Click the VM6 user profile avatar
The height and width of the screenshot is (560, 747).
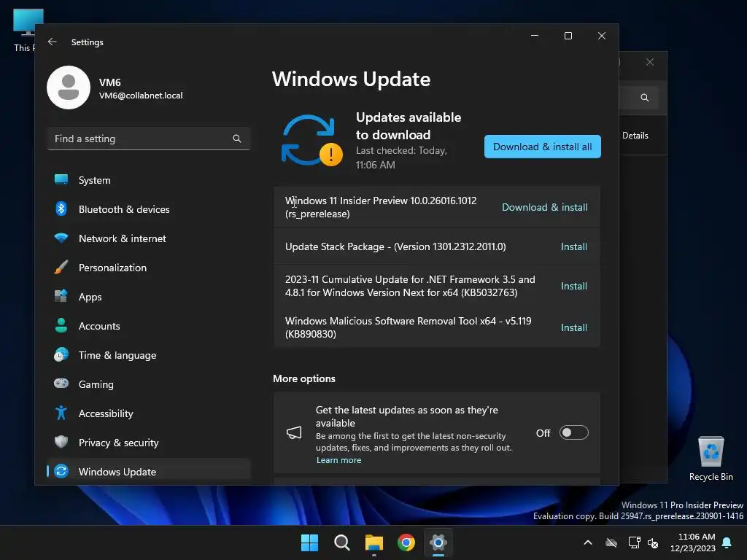click(69, 87)
